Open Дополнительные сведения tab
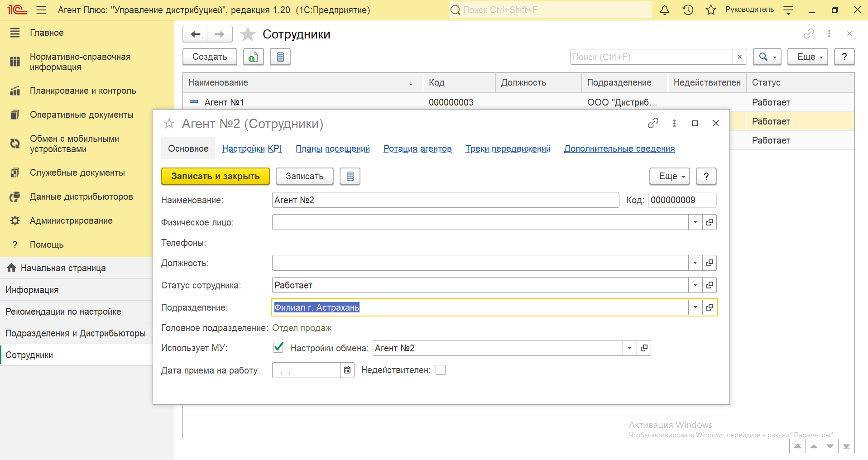 point(619,149)
